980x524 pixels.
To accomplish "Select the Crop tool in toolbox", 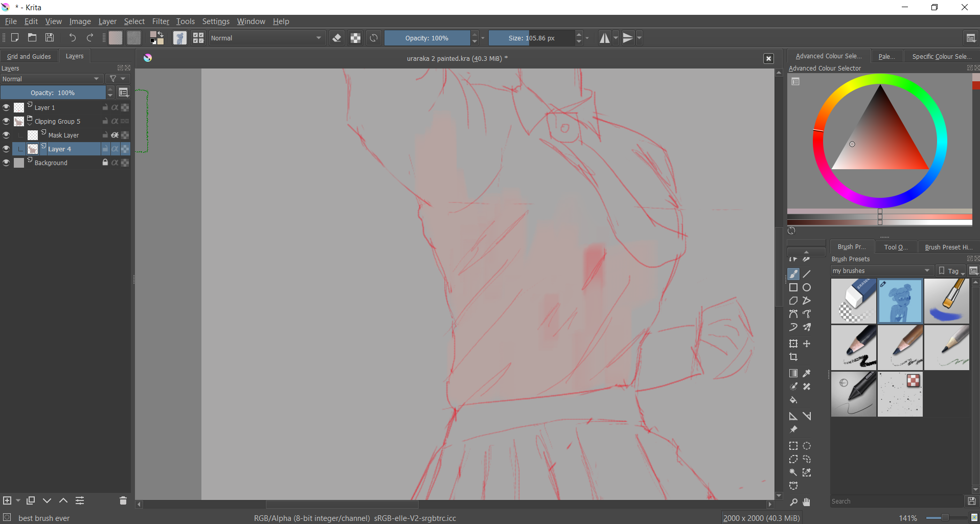I will pyautogui.click(x=793, y=357).
